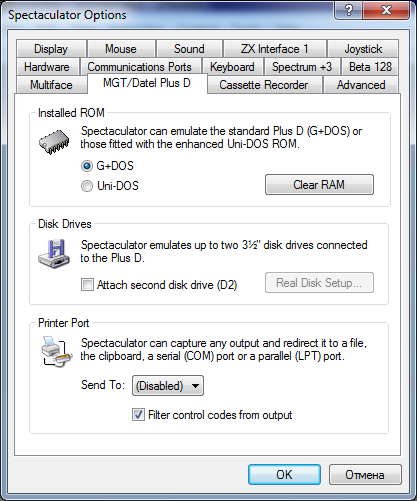Cancel with the Отмена button
Viewport: 417px width, 501px height.
pos(365,475)
